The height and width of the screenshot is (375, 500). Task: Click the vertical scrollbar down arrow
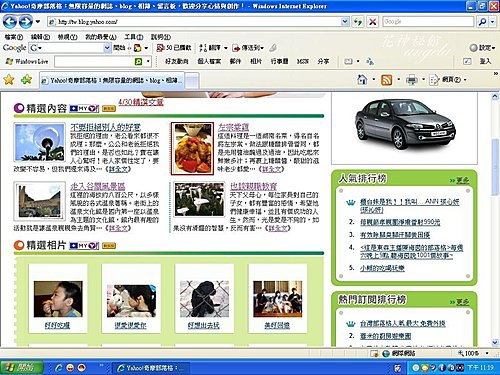click(x=495, y=342)
